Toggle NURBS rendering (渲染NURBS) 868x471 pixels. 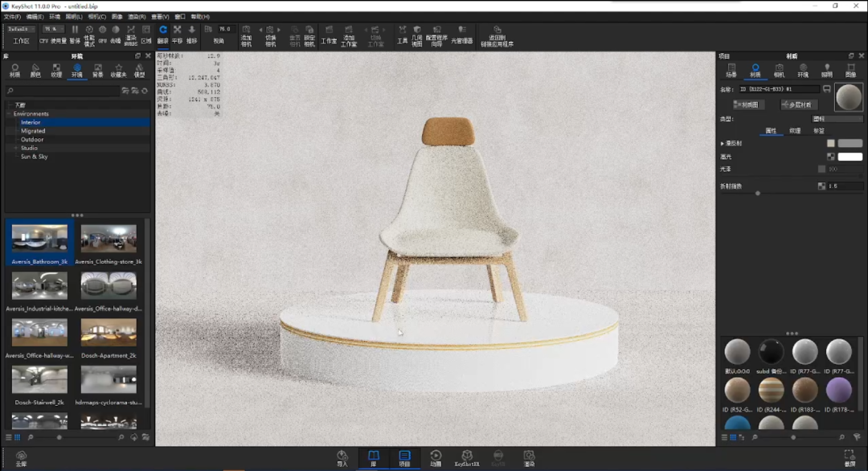131,35
